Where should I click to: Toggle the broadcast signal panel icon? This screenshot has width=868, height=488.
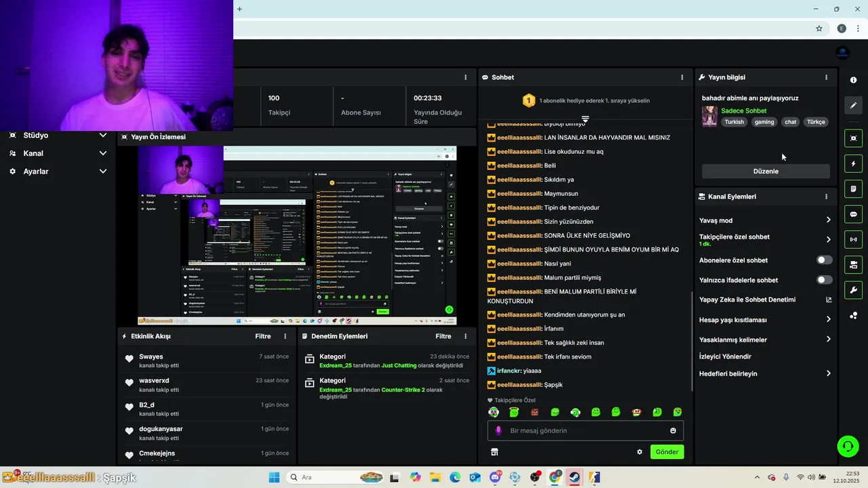pyautogui.click(x=853, y=239)
